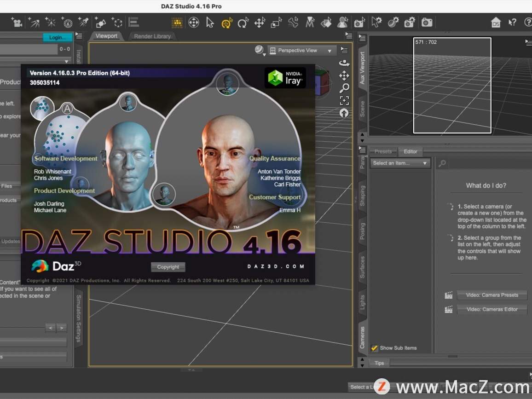Screen dimensions: 532x399
Task: Toggle the Show Sub Items checkbox
Action: [x=374, y=348]
